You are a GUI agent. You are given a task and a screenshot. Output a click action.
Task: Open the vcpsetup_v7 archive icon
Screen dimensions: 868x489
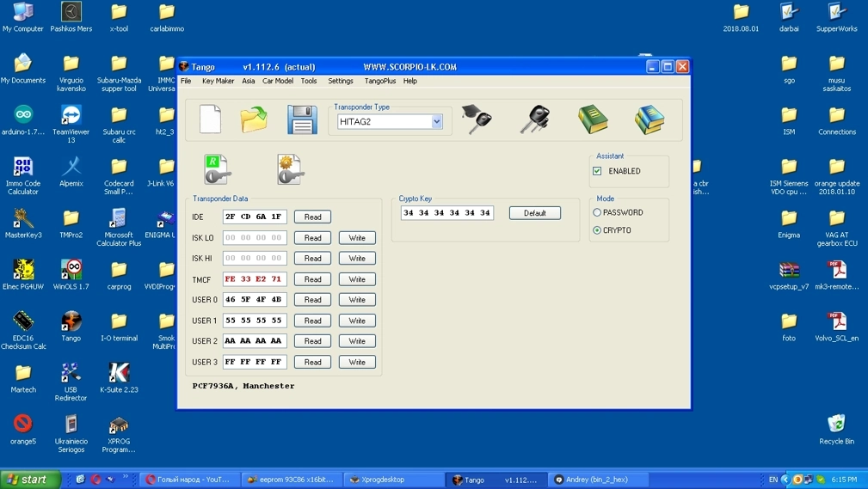pos(789,275)
